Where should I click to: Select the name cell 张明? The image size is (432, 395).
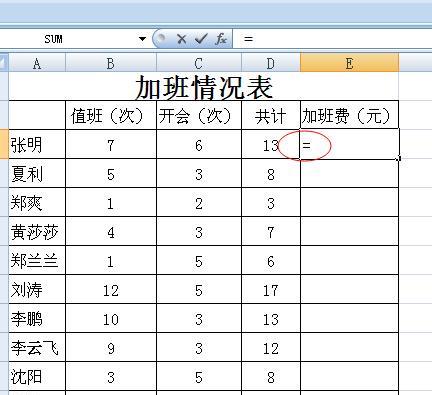coord(37,144)
